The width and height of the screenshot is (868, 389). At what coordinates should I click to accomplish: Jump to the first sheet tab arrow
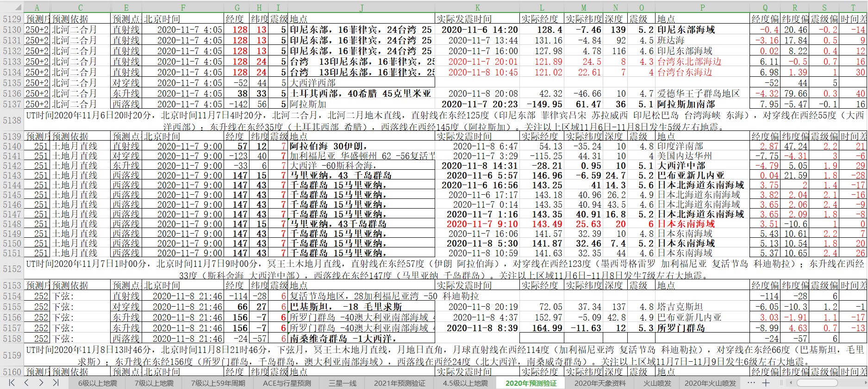tap(12, 383)
